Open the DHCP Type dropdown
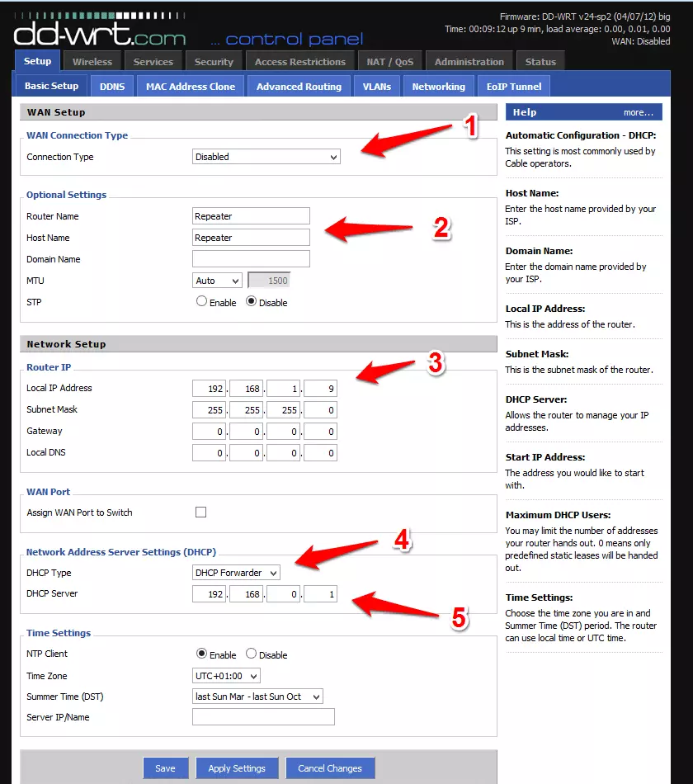 pyautogui.click(x=236, y=573)
